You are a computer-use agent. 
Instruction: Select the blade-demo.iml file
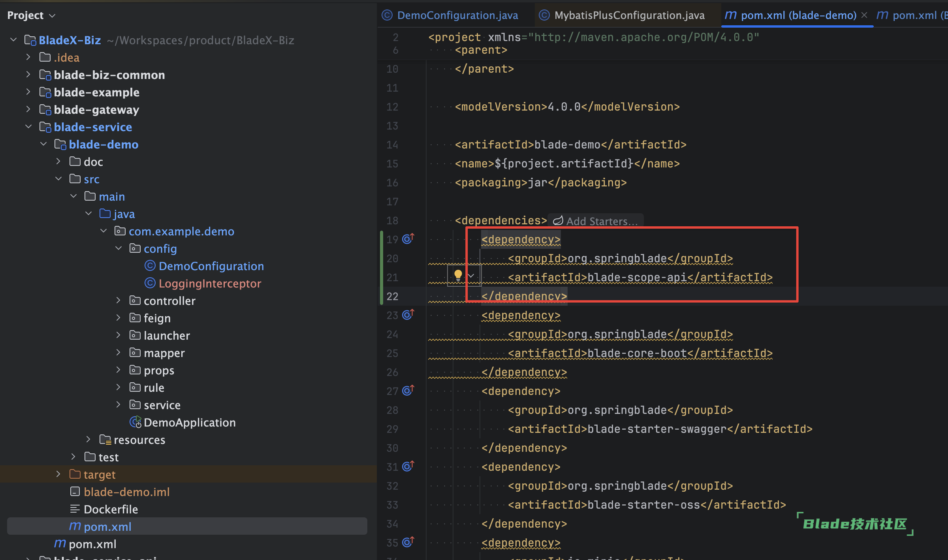127,492
